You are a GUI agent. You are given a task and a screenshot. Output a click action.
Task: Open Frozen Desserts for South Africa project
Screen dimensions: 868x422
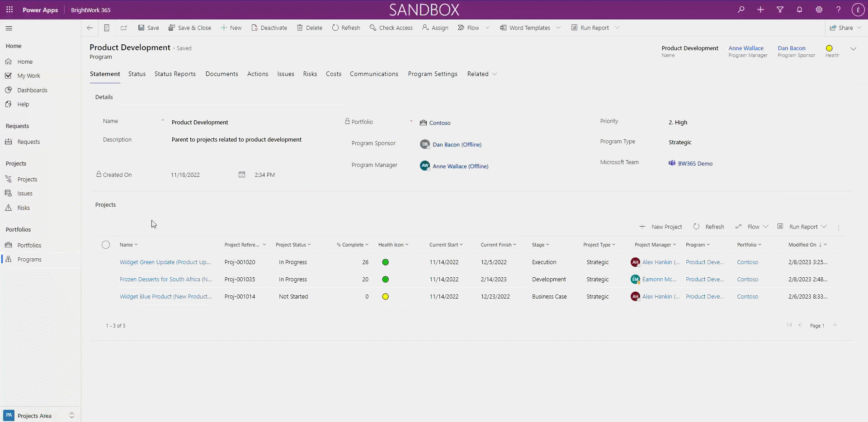(x=165, y=279)
